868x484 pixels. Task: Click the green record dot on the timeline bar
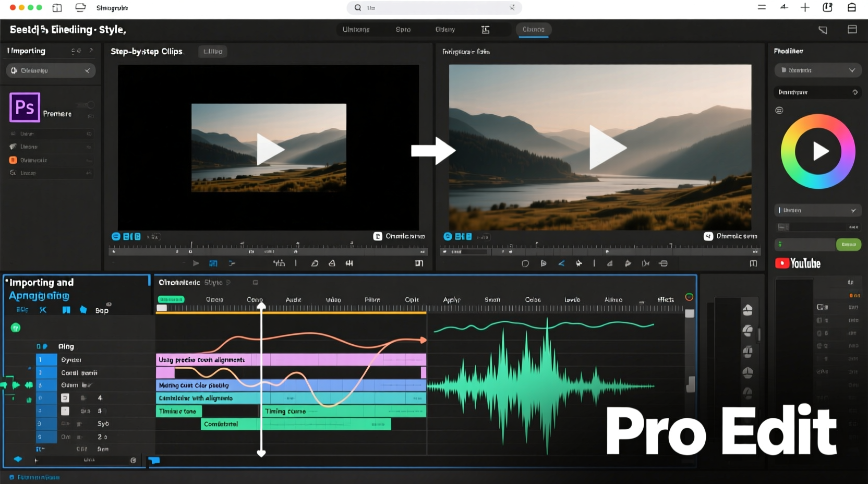(16, 328)
